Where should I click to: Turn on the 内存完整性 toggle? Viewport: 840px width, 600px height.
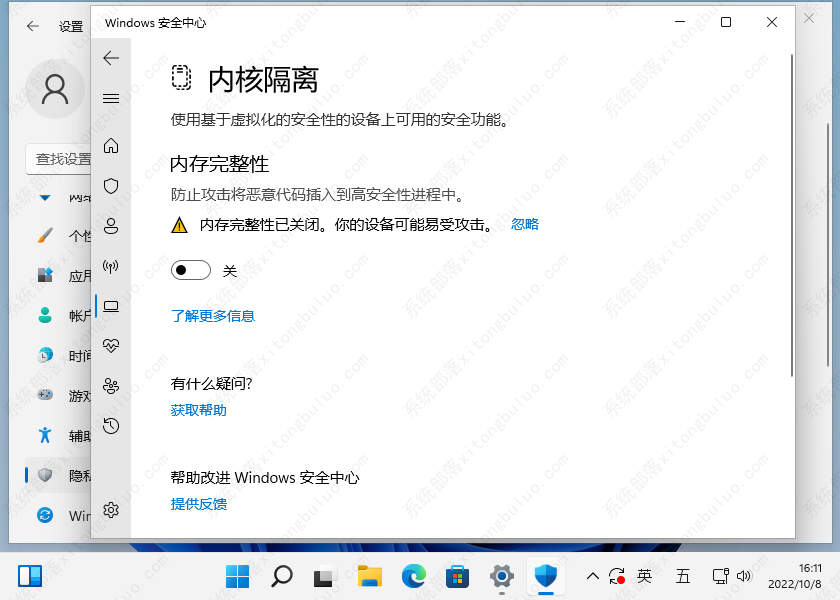(191, 270)
